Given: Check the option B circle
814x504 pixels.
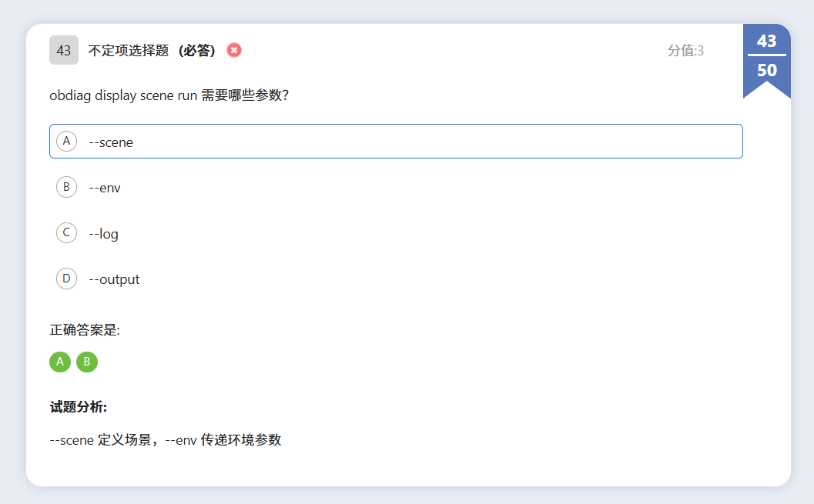Looking at the screenshot, I should pos(66,187).
